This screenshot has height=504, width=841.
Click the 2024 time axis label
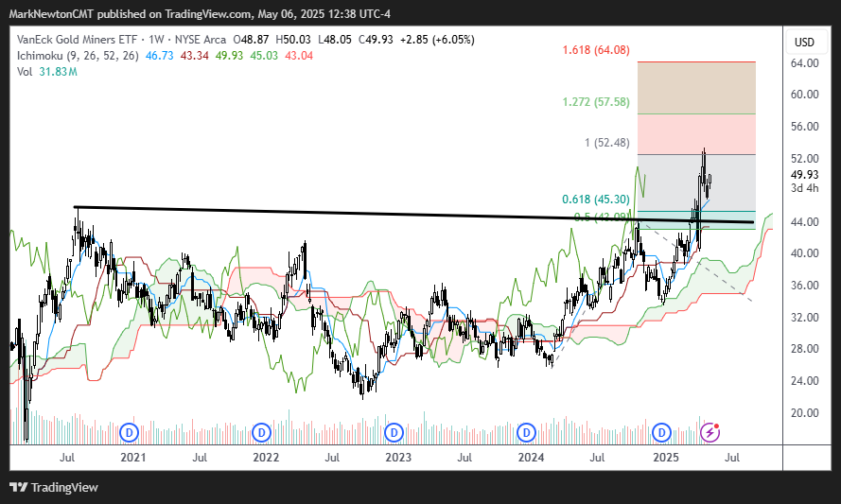pyautogui.click(x=531, y=458)
